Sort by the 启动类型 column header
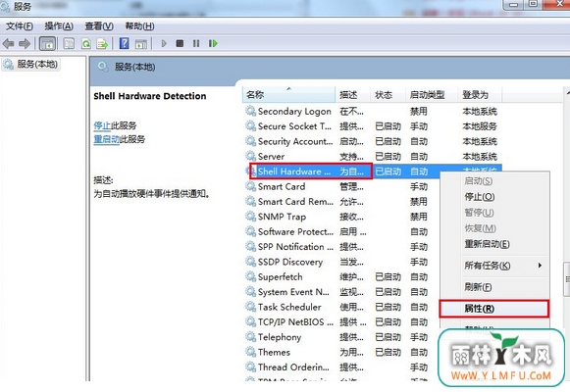Screen dimensions: 570x392 point(431,95)
